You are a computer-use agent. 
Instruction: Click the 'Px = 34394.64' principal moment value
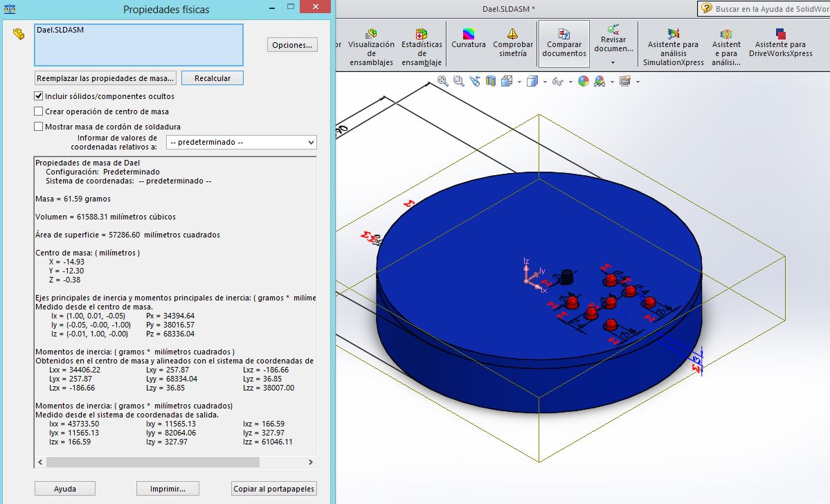(x=170, y=316)
